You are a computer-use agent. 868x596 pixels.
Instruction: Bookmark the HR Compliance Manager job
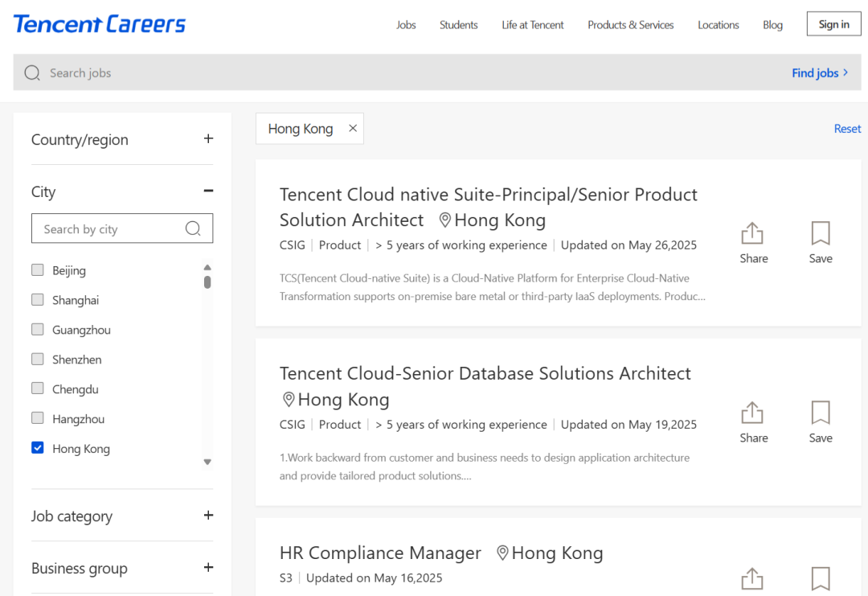(821, 579)
